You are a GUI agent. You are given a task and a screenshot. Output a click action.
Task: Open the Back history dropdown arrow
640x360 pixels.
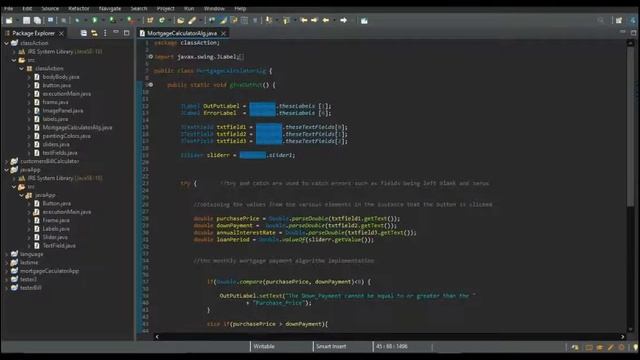(334, 20)
